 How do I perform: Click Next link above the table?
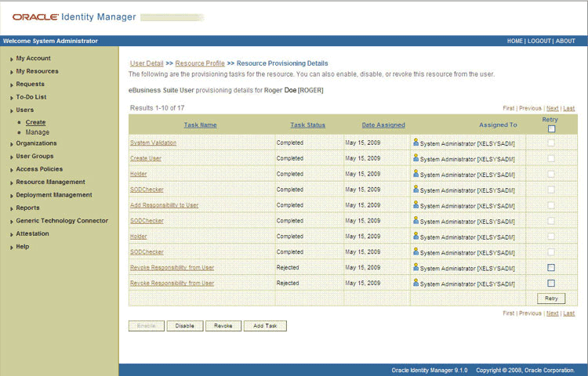pyautogui.click(x=553, y=108)
